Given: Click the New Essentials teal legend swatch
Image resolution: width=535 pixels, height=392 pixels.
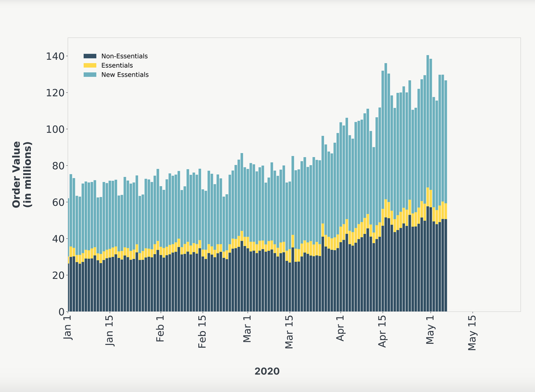Looking at the screenshot, I should point(90,75).
